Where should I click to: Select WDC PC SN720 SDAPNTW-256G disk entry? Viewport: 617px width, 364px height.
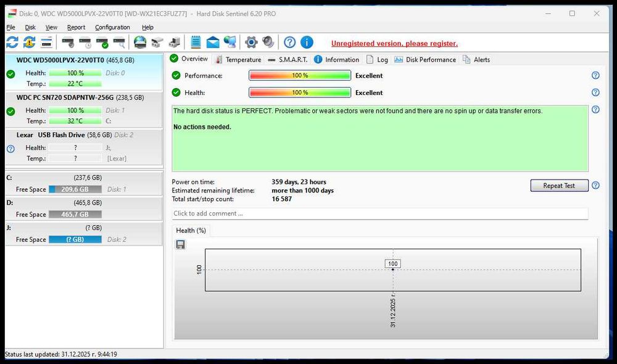point(84,110)
